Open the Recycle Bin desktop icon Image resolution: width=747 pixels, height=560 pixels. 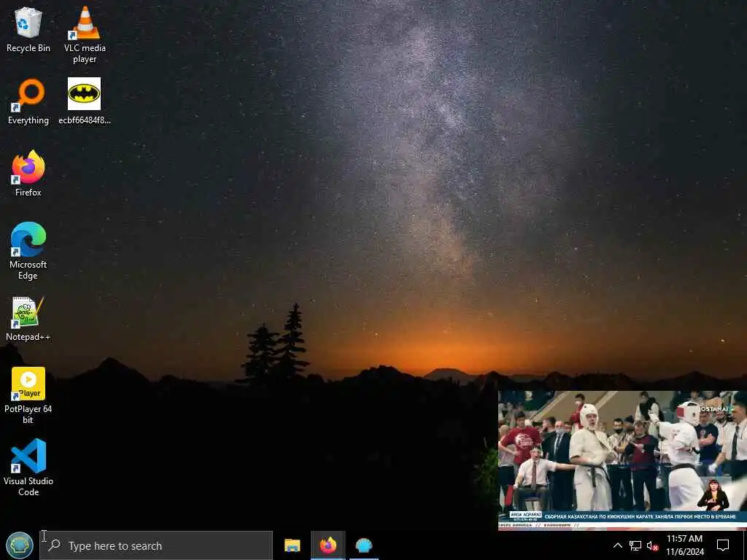pos(28,29)
